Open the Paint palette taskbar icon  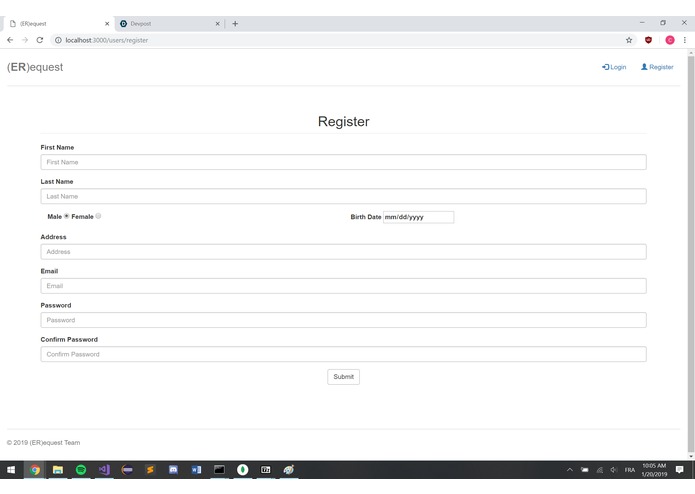pos(289,470)
